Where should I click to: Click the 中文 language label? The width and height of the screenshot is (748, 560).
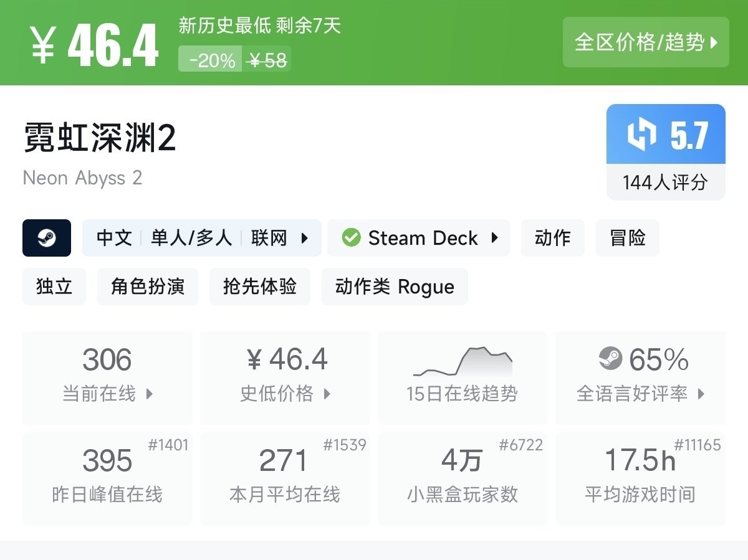(114, 238)
